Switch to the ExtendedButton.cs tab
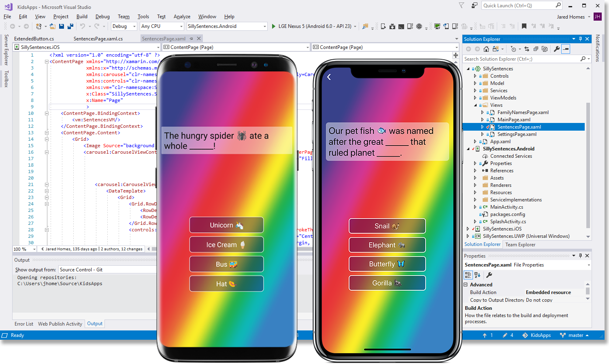 34,39
